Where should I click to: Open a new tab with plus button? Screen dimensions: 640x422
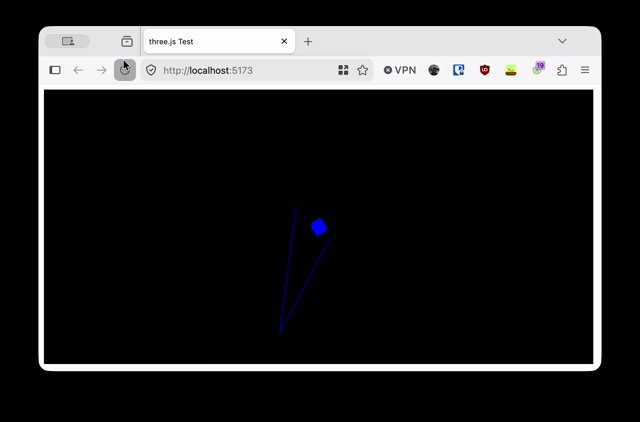pos(308,42)
